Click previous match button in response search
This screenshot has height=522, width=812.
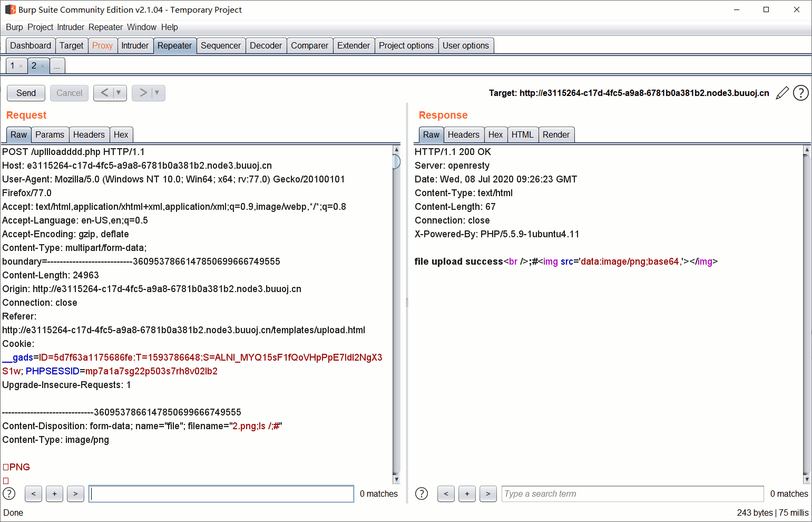446,494
